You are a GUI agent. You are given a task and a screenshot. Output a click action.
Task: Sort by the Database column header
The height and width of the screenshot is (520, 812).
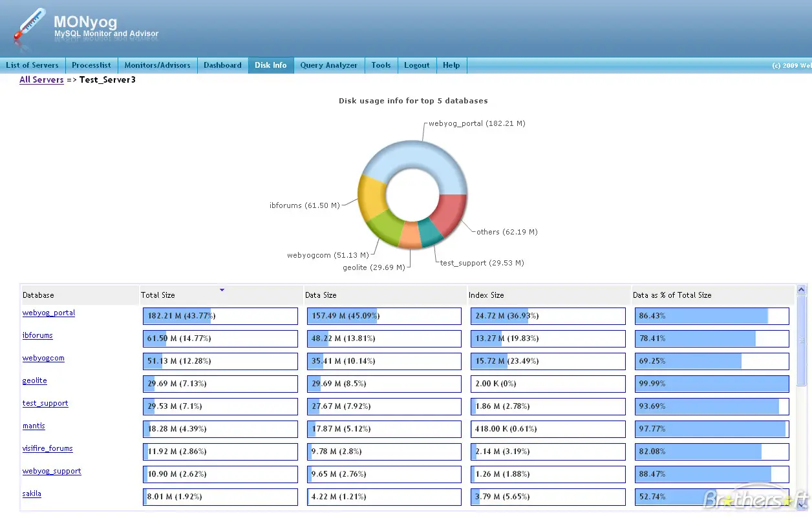(80, 295)
